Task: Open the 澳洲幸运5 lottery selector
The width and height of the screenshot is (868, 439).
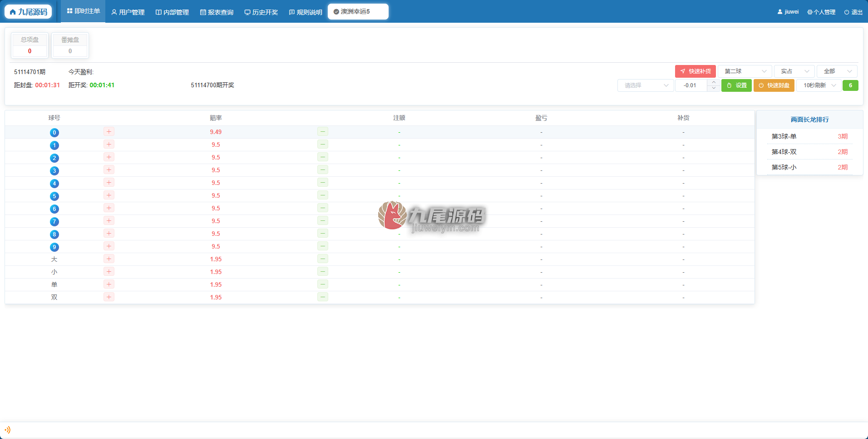Action: pyautogui.click(x=358, y=12)
